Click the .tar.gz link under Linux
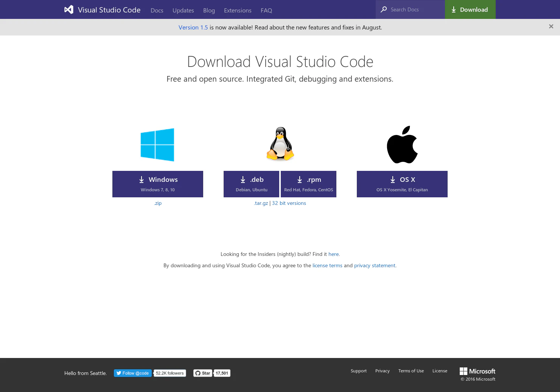This screenshot has height=392, width=560. (261, 203)
